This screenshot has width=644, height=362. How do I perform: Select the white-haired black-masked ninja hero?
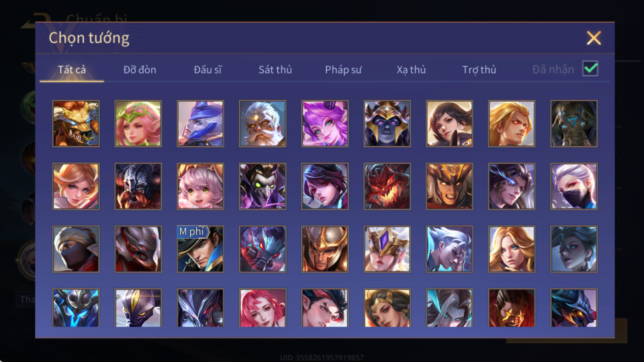coord(574,186)
